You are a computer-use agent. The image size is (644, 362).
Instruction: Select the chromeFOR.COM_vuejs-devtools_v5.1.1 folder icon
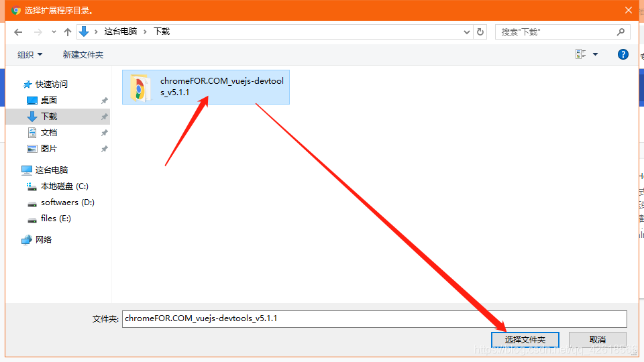click(140, 87)
